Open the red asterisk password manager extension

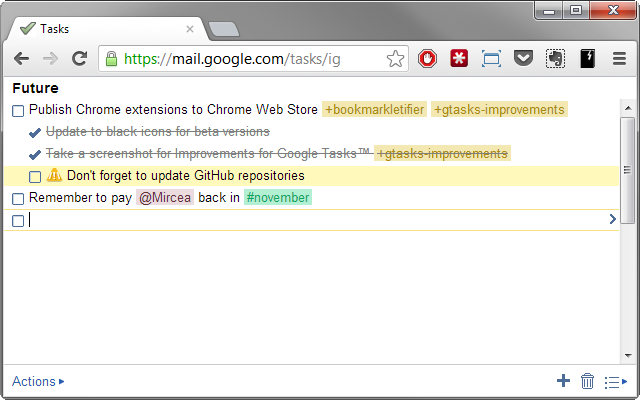pyautogui.click(x=459, y=59)
